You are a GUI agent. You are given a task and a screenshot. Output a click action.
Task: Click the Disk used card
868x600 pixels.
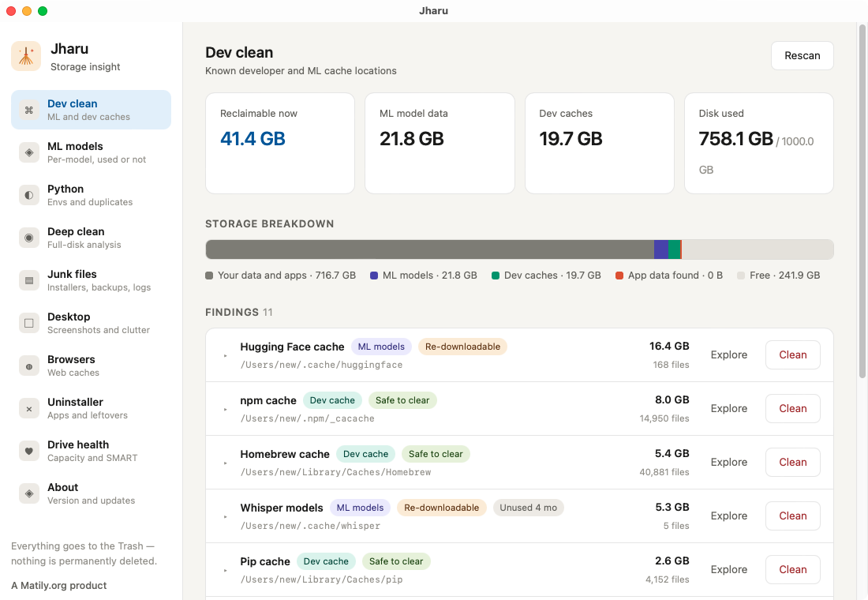coord(759,143)
